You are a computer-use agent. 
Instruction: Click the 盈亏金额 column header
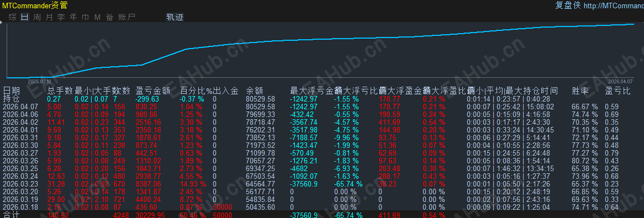[x=153, y=91]
